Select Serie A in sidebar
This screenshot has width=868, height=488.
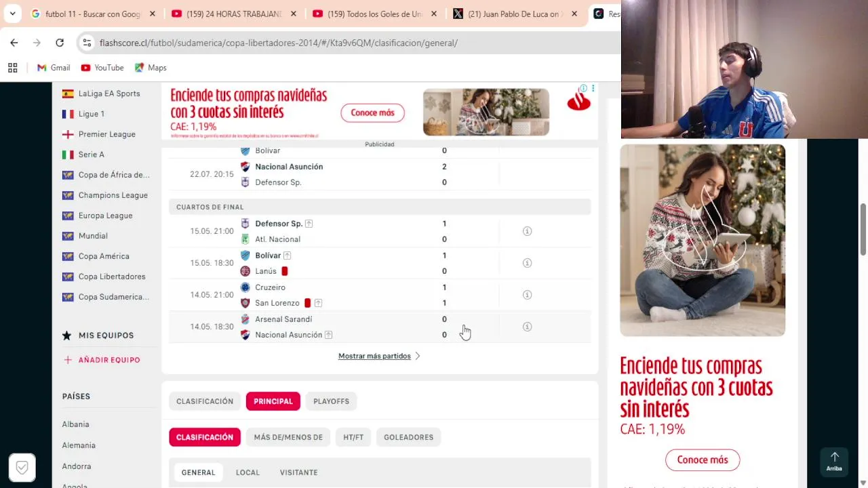tap(92, 155)
